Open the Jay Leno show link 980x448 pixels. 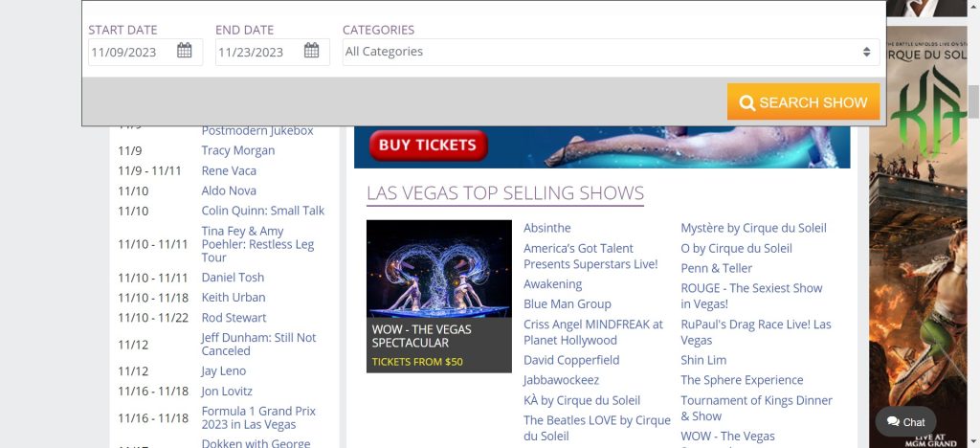tap(223, 371)
